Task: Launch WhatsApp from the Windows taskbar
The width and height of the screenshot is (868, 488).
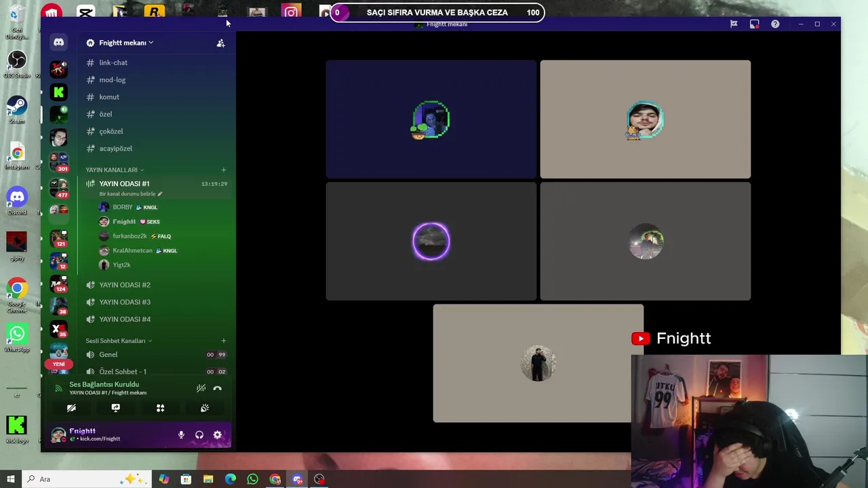Action: click(252, 479)
